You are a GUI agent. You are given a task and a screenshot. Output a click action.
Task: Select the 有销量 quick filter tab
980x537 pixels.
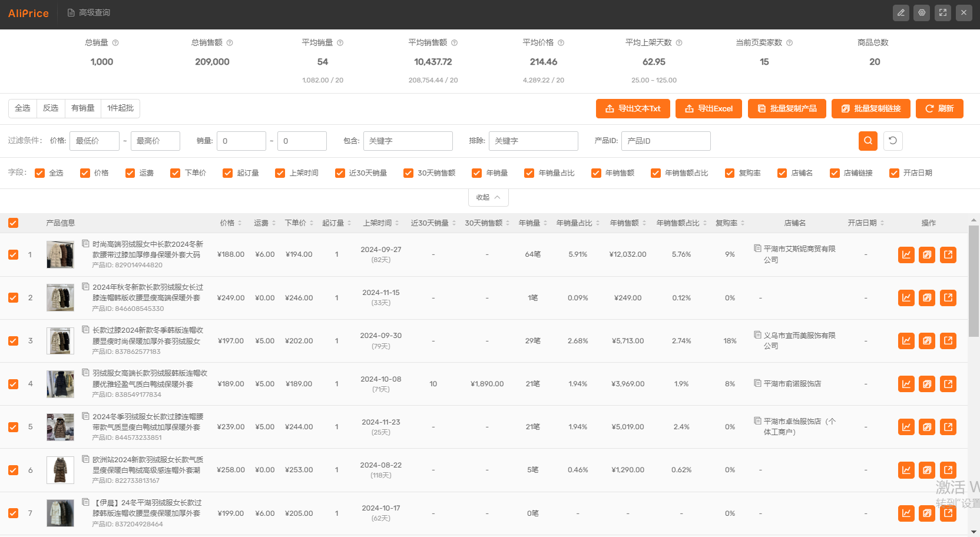click(83, 108)
